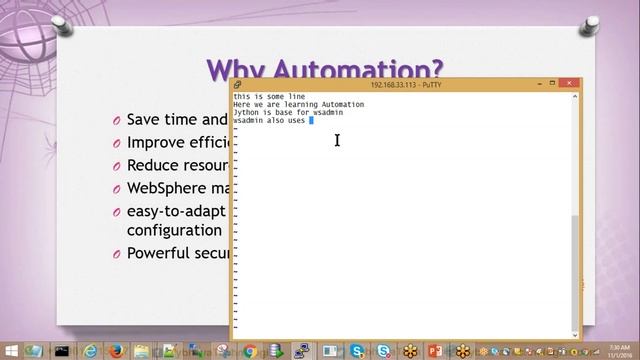Open the database server icon with green arrow
This screenshot has height=360, width=640.
pos(276,351)
